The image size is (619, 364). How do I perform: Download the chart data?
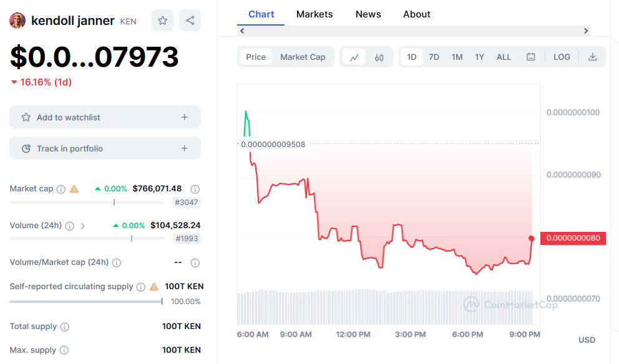click(x=593, y=57)
